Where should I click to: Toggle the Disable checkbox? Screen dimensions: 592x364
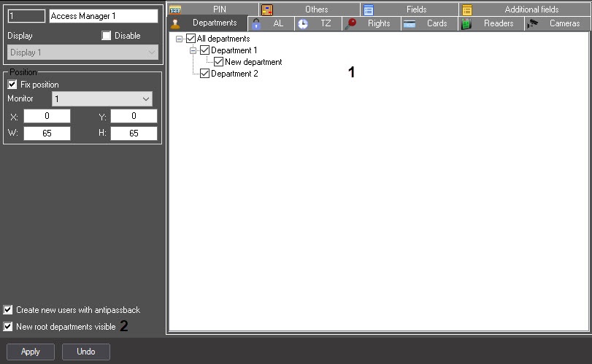click(107, 36)
